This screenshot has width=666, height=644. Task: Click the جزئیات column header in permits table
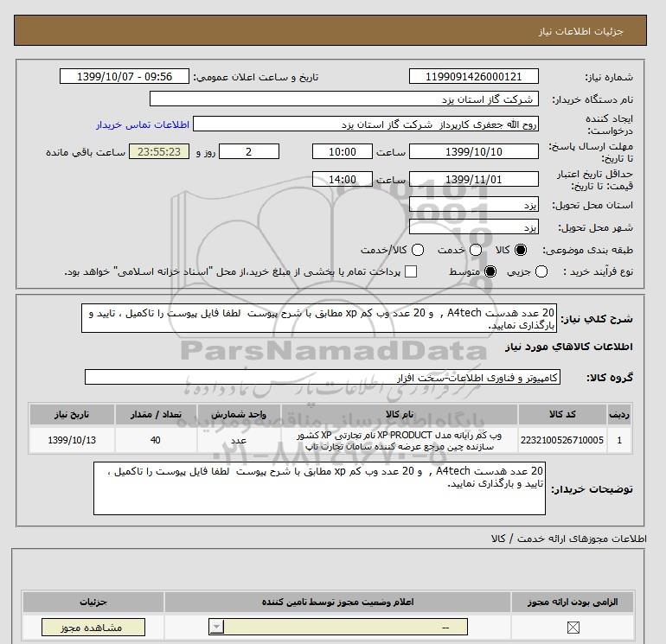(x=93, y=602)
